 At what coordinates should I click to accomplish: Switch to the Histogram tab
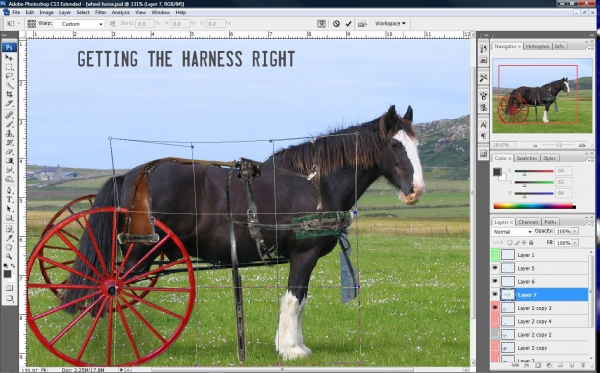pyautogui.click(x=537, y=46)
